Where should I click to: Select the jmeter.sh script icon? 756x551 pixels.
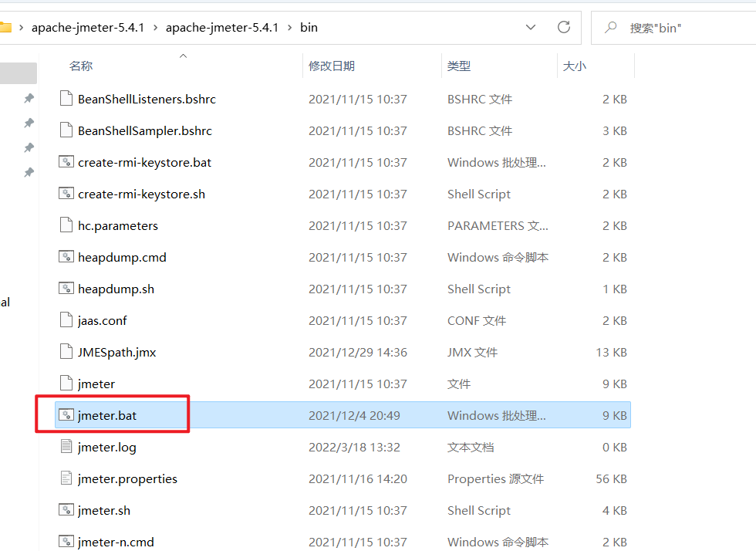(66, 509)
